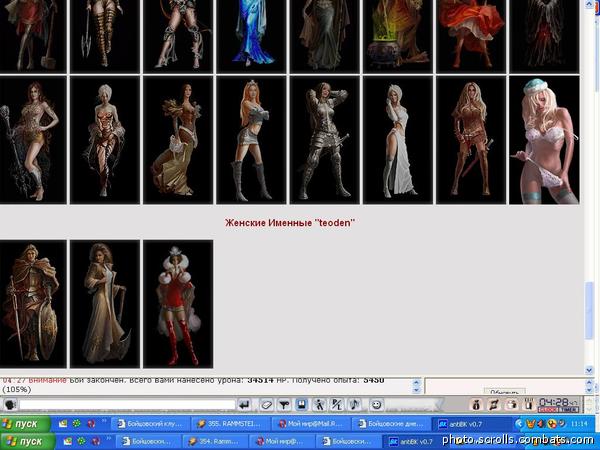Select the blue flowing dress avatar
Viewport: 600px width, 450px height.
click(251, 36)
